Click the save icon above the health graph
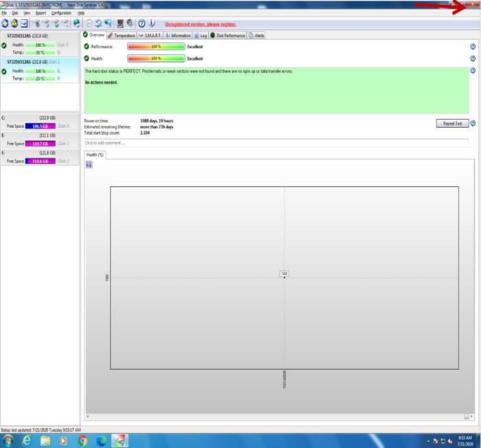The height and width of the screenshot is (448, 481). click(89, 164)
